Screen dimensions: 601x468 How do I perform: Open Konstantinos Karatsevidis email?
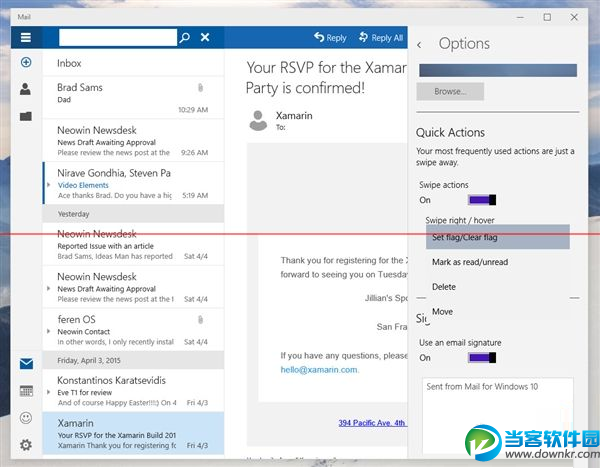(x=133, y=391)
